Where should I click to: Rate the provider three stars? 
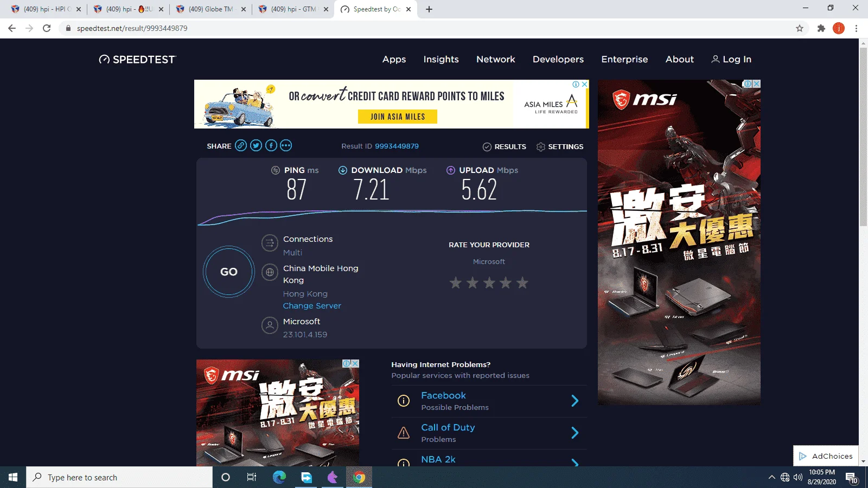coord(489,282)
